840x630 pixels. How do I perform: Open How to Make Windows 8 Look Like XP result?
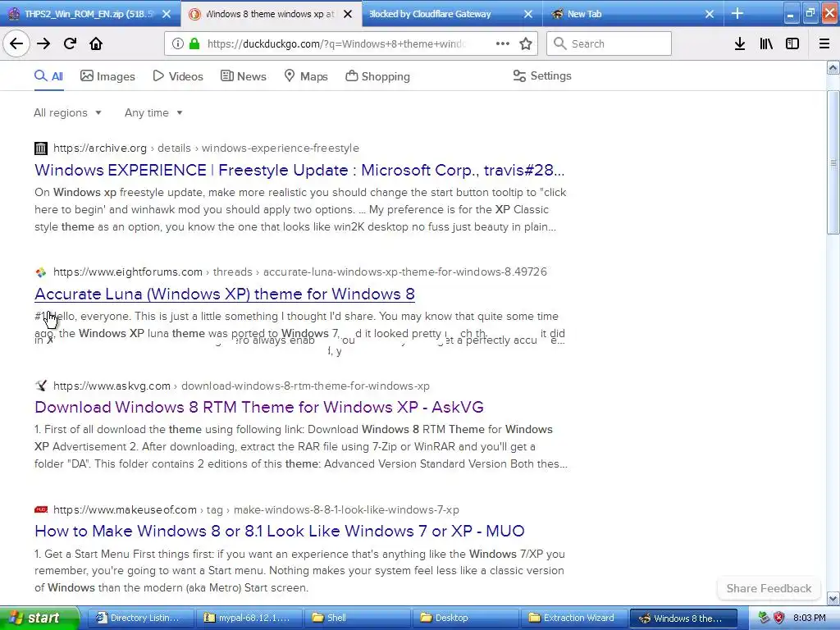[279, 531]
